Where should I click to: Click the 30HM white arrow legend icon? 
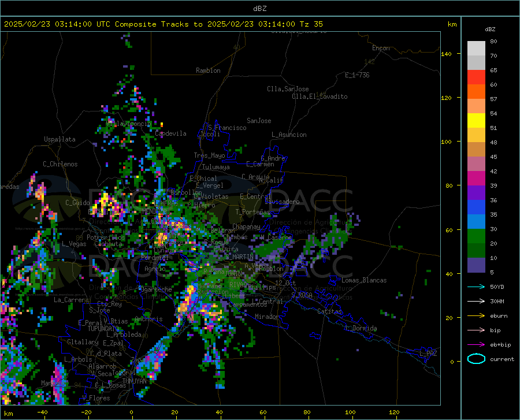coord(476,301)
